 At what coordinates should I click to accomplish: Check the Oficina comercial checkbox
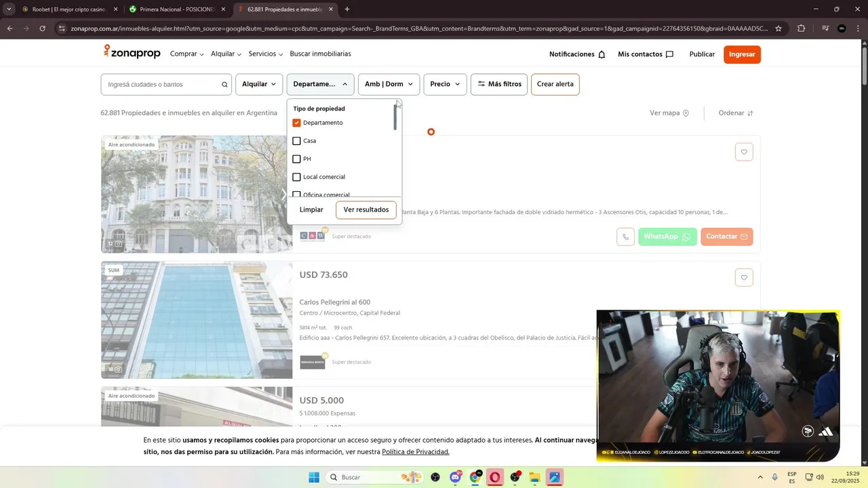(x=296, y=195)
